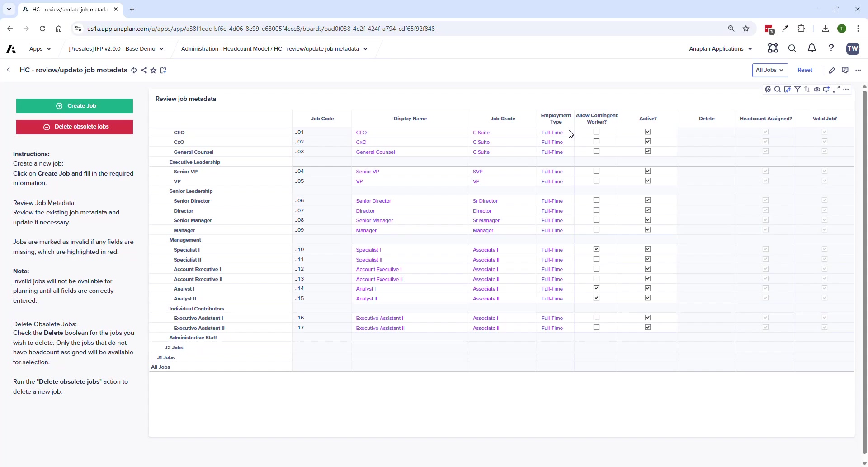Star this page as a favorite
The image size is (868, 467).
(x=153, y=70)
